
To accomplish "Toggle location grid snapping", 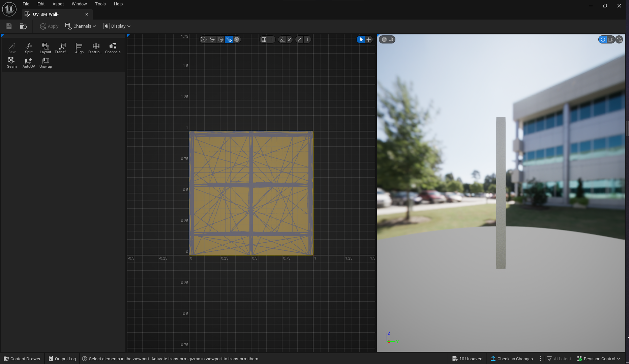I will click(264, 39).
